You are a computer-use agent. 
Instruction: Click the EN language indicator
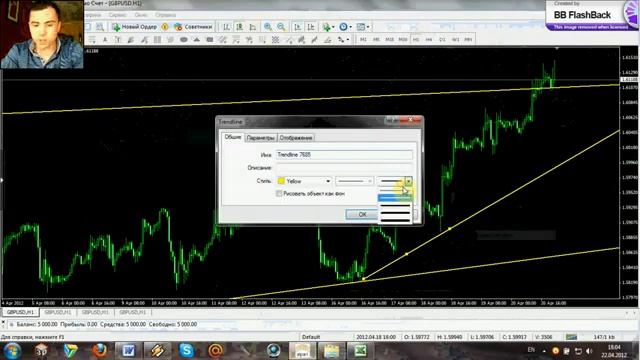[531, 350]
